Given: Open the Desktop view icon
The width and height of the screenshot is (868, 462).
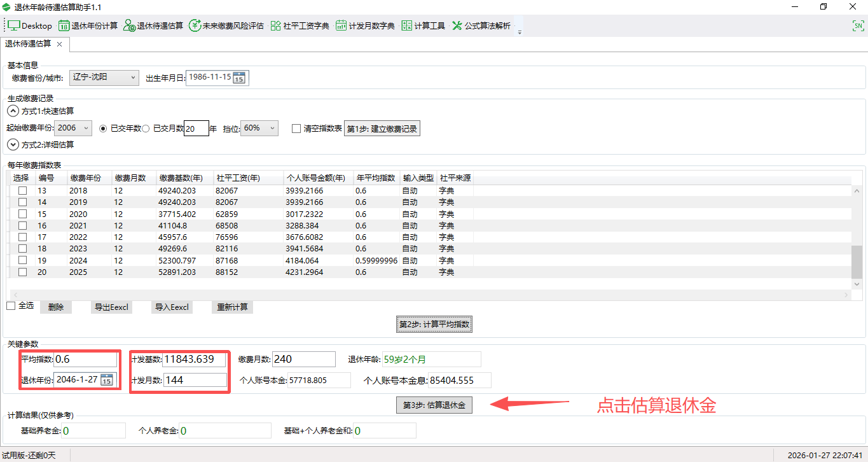Looking at the screenshot, I should [x=29, y=25].
